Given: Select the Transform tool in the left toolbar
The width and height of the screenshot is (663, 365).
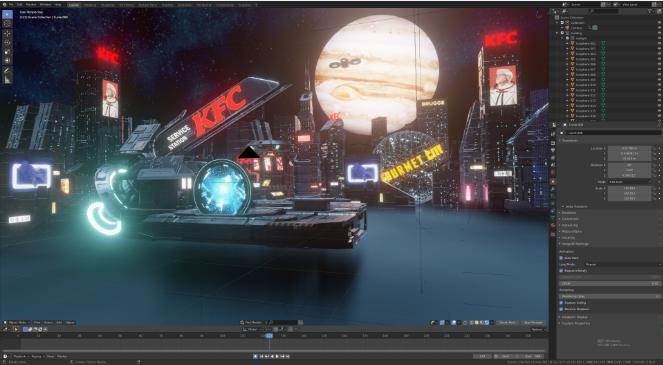Looking at the screenshot, I should point(7,60).
